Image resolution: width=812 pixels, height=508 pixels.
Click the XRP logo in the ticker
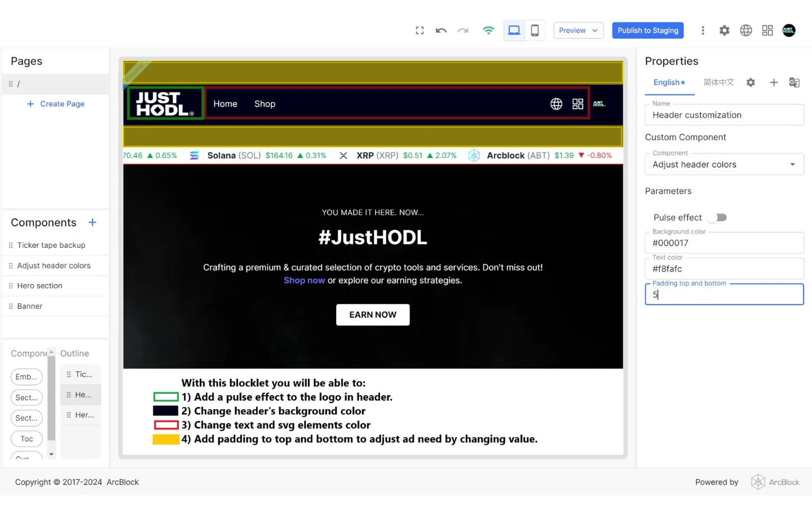point(343,156)
